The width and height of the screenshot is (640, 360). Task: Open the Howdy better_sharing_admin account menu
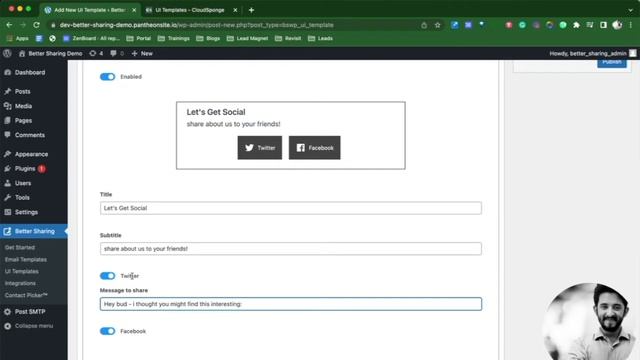(x=593, y=53)
